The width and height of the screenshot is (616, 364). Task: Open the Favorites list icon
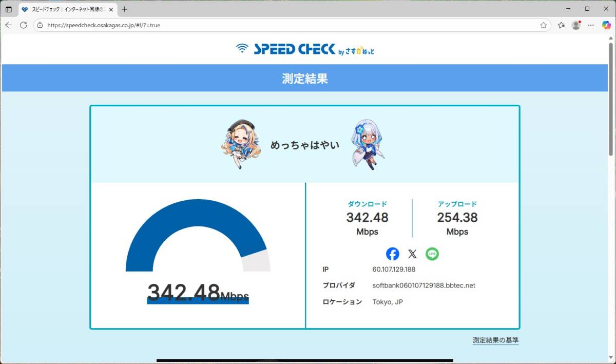[562, 25]
